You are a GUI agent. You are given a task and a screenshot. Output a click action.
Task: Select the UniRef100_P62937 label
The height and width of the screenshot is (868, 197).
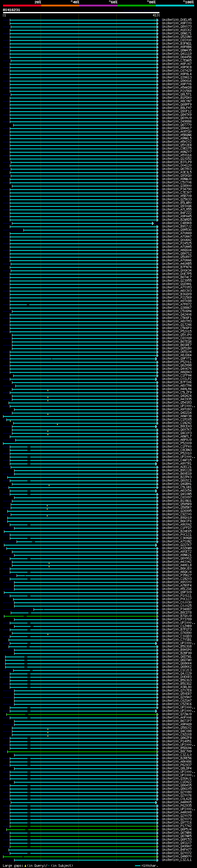(177, 765)
